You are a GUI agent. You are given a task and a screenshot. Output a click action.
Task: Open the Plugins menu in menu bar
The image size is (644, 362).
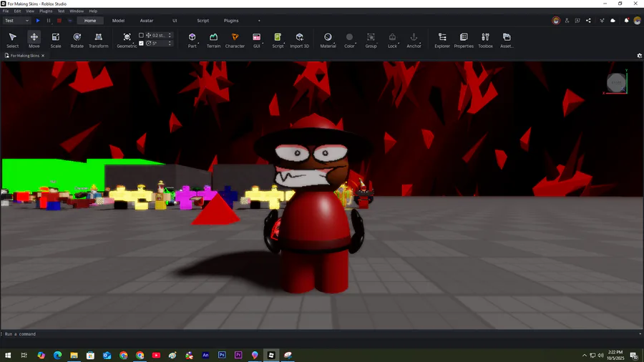pyautogui.click(x=46, y=11)
